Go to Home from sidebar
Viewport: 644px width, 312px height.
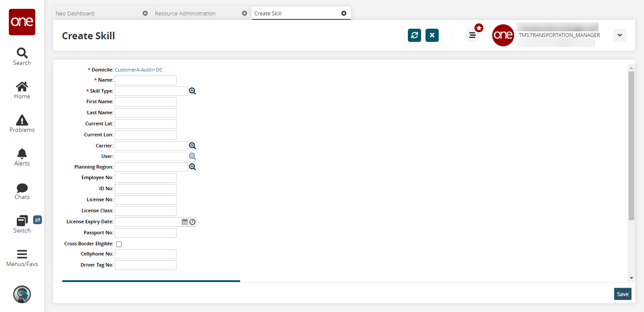pos(22,90)
